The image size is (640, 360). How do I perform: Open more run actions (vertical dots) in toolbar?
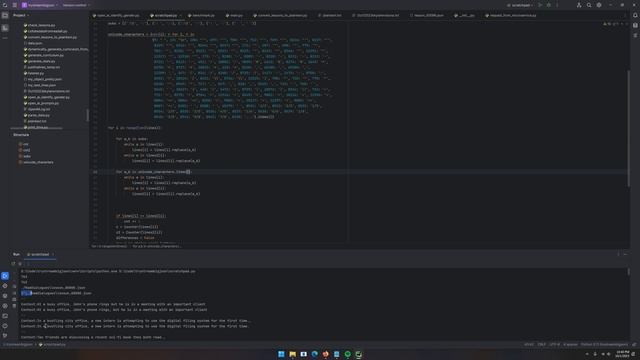pos(557,5)
